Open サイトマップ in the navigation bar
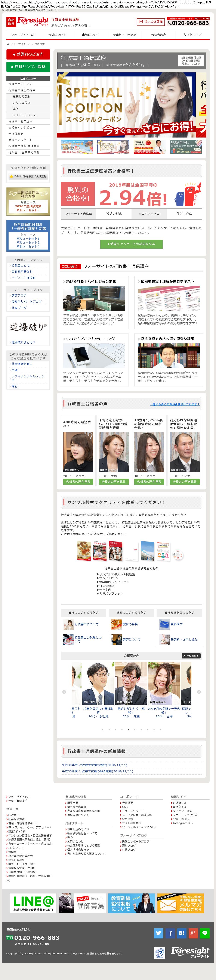This screenshot has height=980, width=216. [x=192, y=35]
